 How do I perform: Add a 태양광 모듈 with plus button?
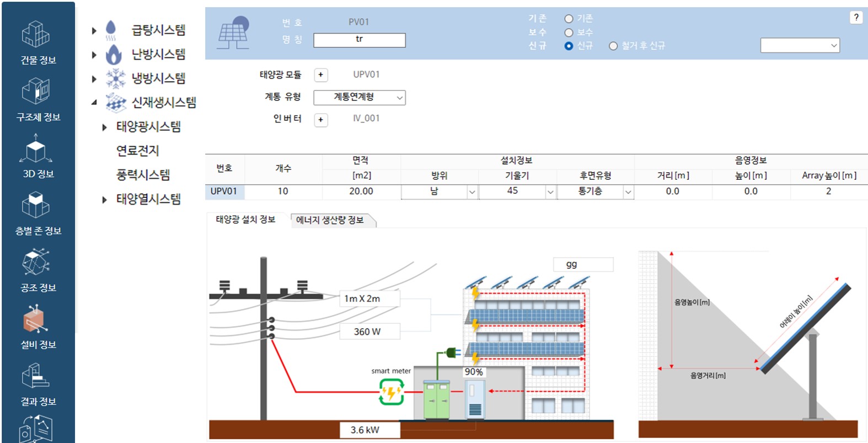320,75
